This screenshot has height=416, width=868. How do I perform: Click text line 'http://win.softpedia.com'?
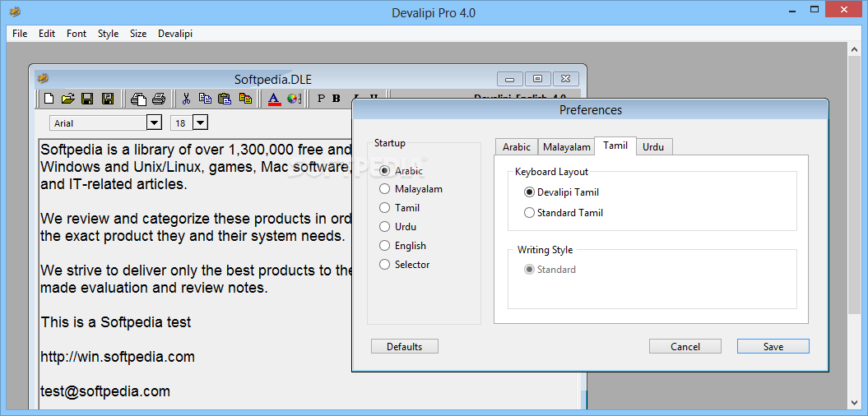[118, 357]
